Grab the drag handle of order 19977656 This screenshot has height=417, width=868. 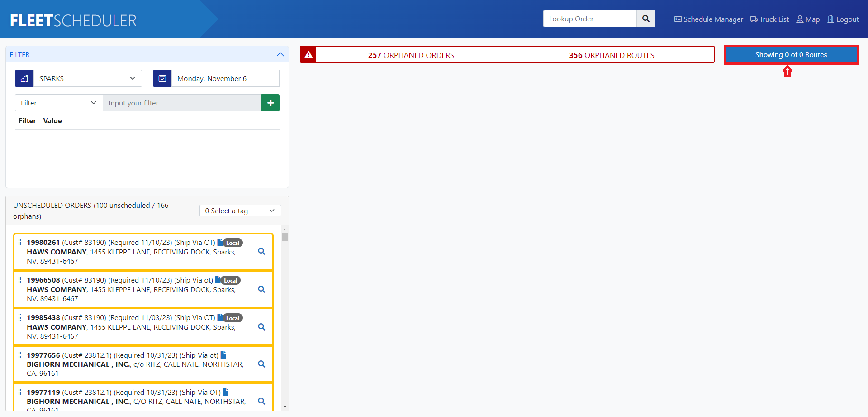[x=19, y=355]
